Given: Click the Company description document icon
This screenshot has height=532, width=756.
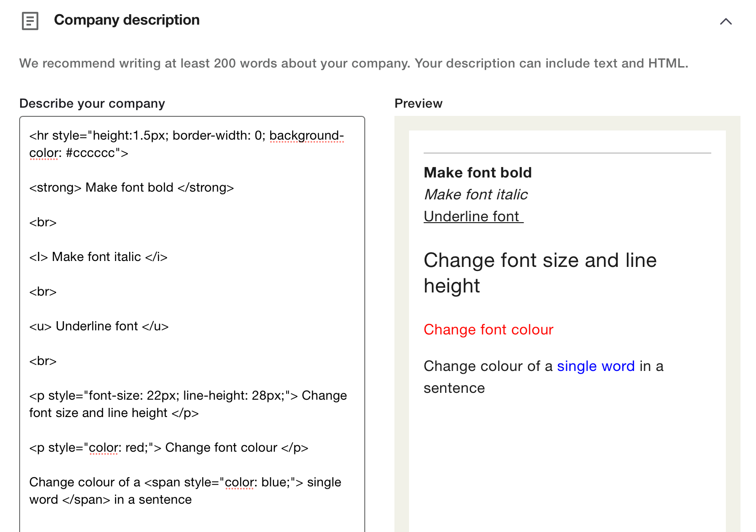Looking at the screenshot, I should (30, 21).
